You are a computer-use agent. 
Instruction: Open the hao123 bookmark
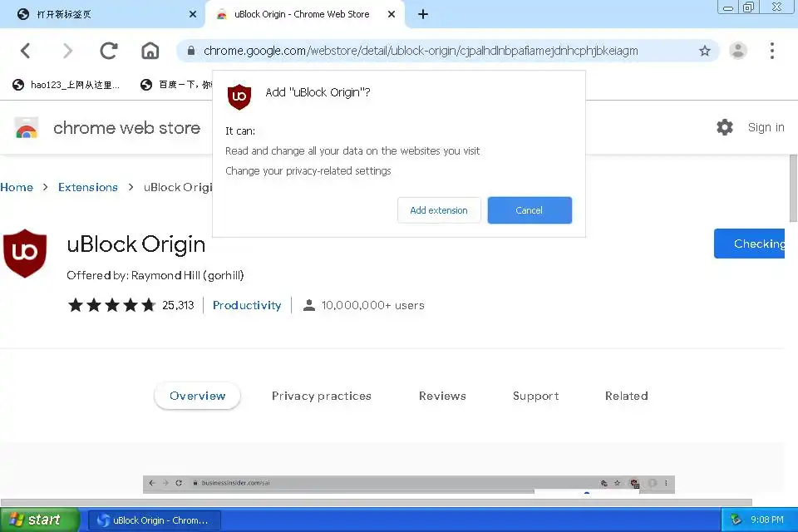(66, 85)
